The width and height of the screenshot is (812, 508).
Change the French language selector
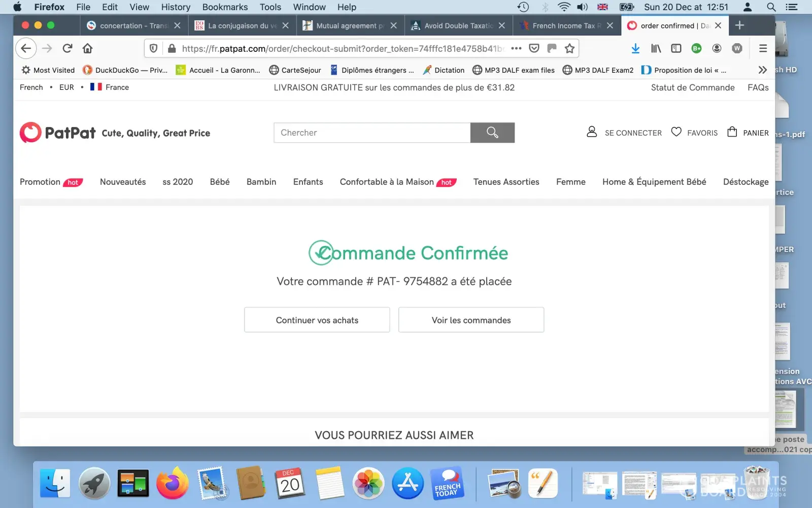click(x=31, y=87)
